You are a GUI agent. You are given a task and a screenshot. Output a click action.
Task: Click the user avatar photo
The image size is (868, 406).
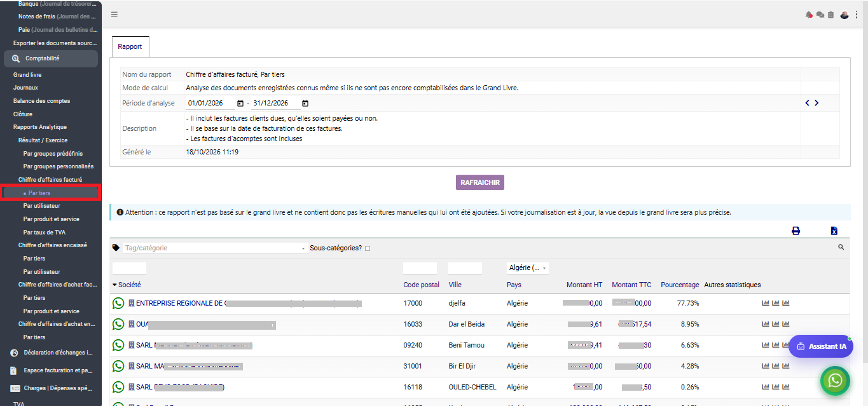pyautogui.click(x=844, y=15)
